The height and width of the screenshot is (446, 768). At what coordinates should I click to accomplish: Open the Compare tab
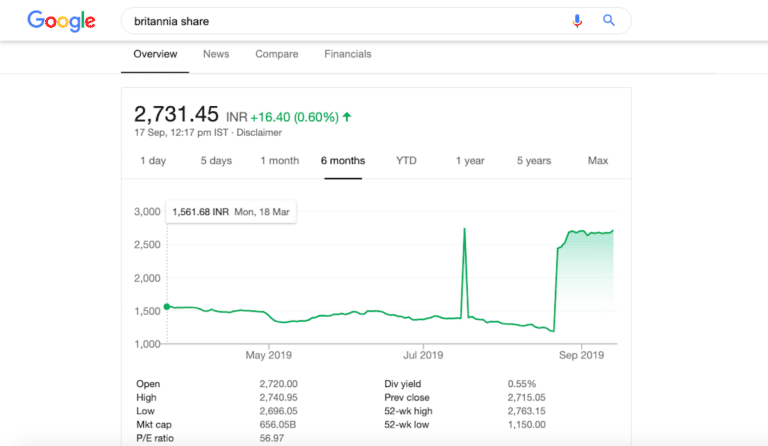click(277, 54)
